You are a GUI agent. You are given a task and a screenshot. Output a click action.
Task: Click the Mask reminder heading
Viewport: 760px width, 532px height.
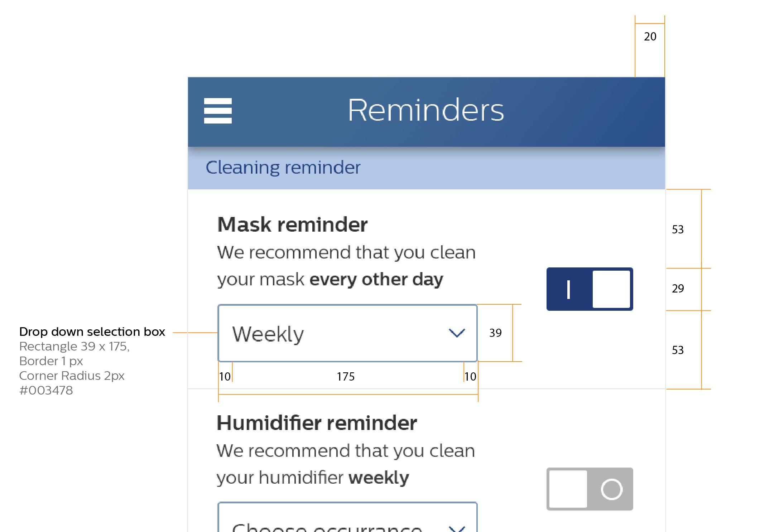292,225
